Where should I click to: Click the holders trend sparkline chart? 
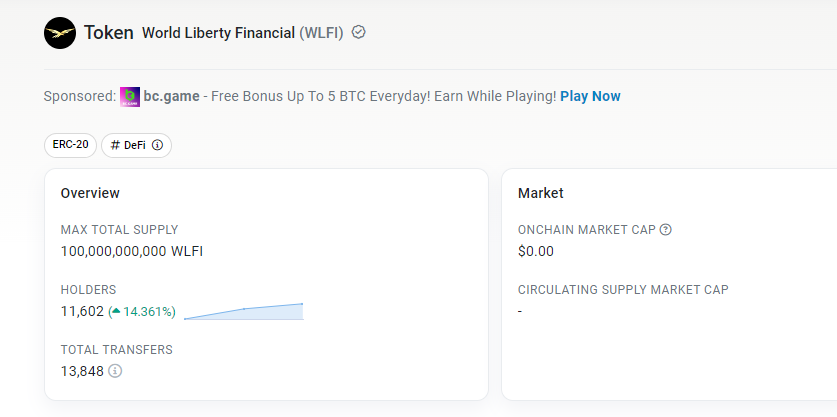click(243, 311)
